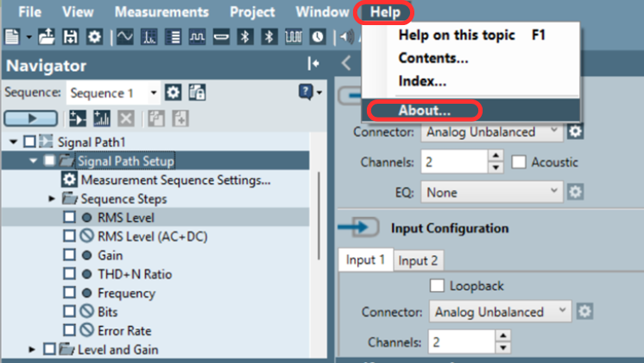Click the Navigator panel pin/collapse icon
Viewport: 644px width, 363px height.
313,65
